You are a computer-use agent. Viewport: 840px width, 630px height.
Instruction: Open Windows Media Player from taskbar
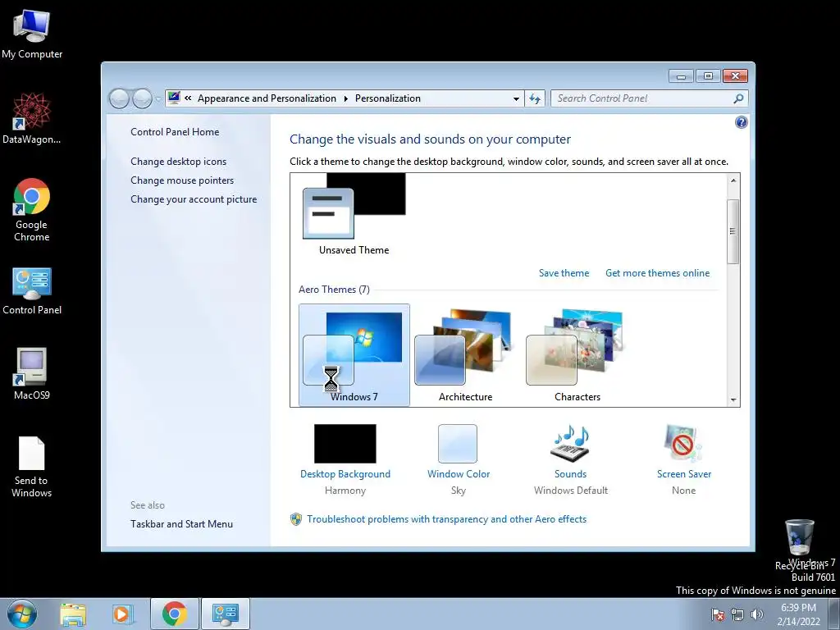123,614
